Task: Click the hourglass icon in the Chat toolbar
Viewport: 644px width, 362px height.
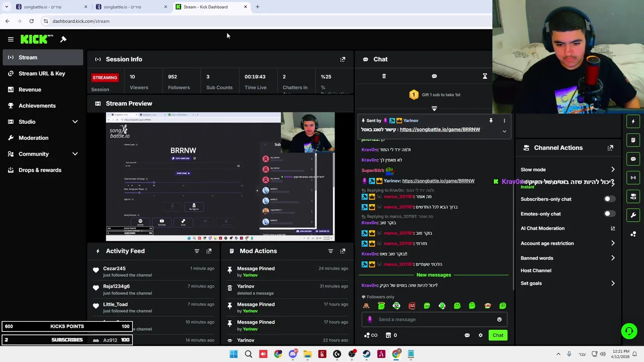Action: pos(485,76)
